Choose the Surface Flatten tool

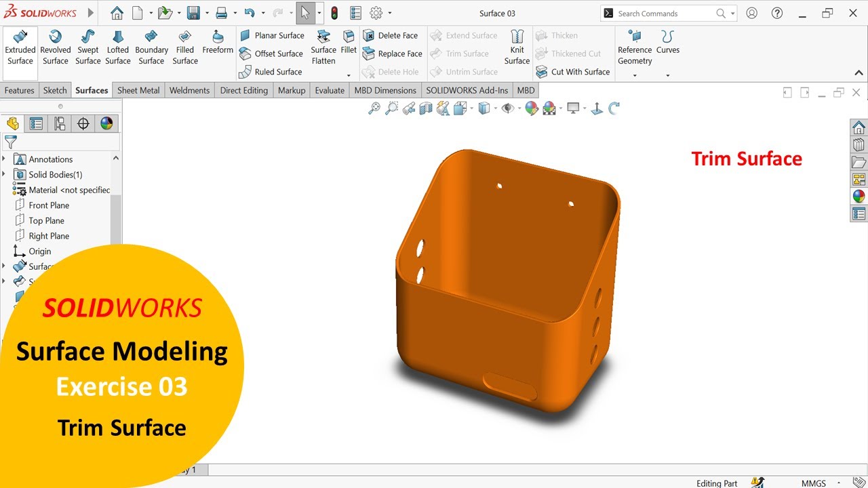pyautogui.click(x=323, y=47)
